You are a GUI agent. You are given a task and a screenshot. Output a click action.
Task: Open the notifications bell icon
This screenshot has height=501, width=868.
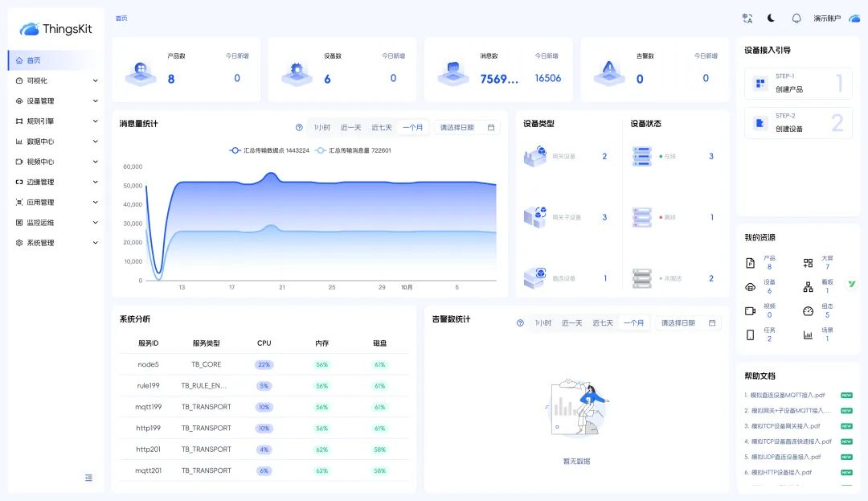click(796, 18)
